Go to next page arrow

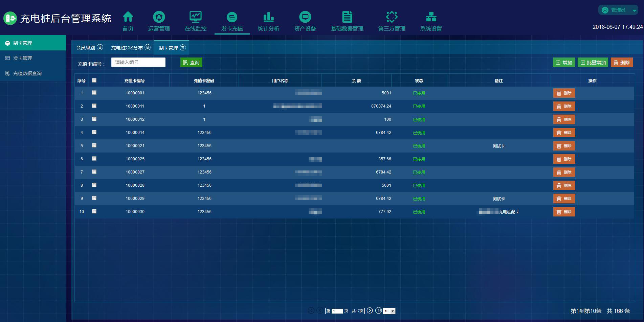[x=370, y=310]
